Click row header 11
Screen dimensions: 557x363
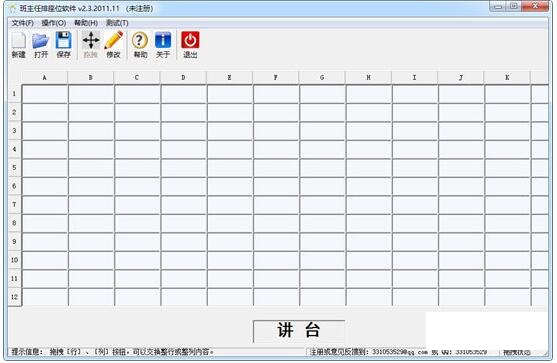(x=15, y=278)
